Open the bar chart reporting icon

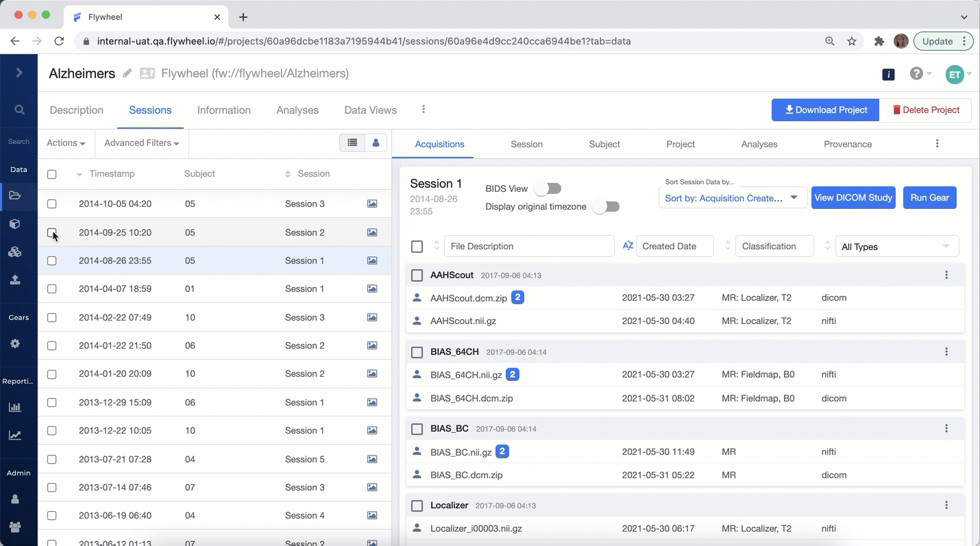point(15,407)
